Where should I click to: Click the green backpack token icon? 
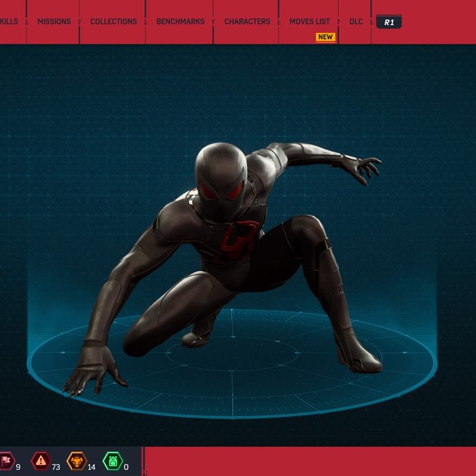(113, 461)
